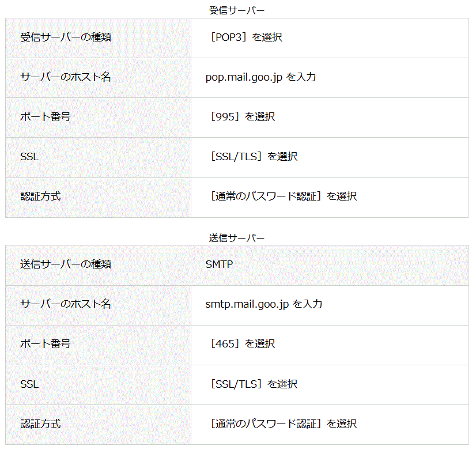
Task: Select the [POP3]を選択 value cell
Action: 246,37
